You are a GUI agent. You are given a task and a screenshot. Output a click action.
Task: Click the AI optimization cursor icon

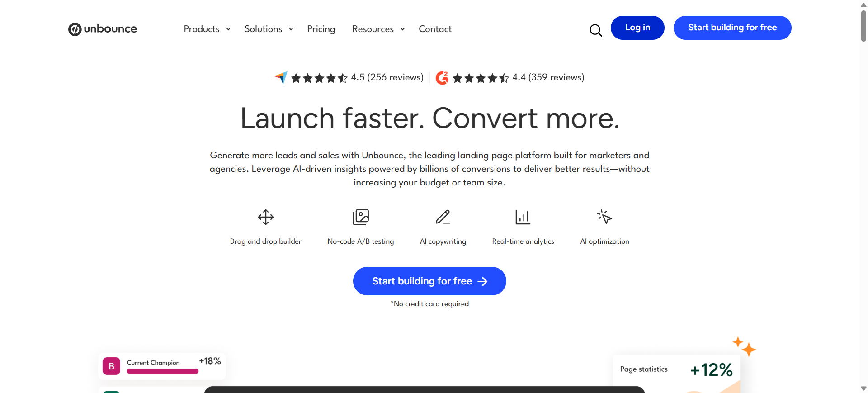click(x=604, y=217)
